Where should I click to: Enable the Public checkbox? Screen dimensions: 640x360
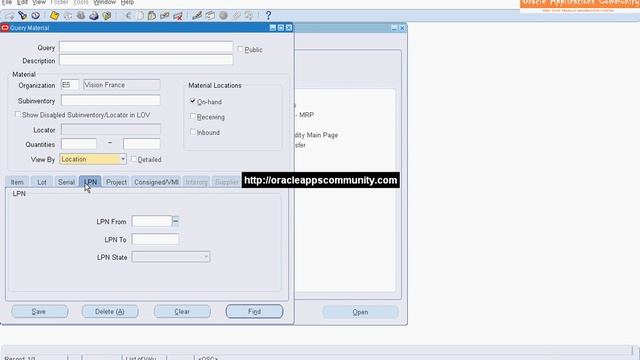[x=240, y=49]
